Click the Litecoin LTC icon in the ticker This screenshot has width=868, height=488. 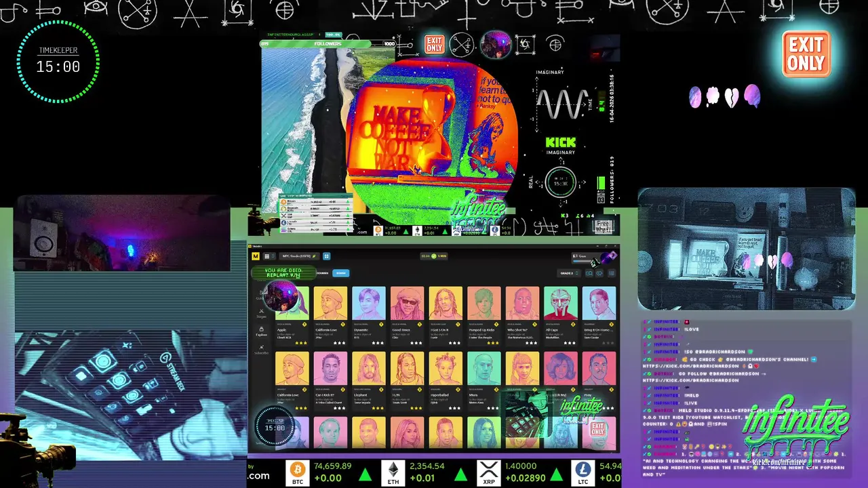point(583,470)
